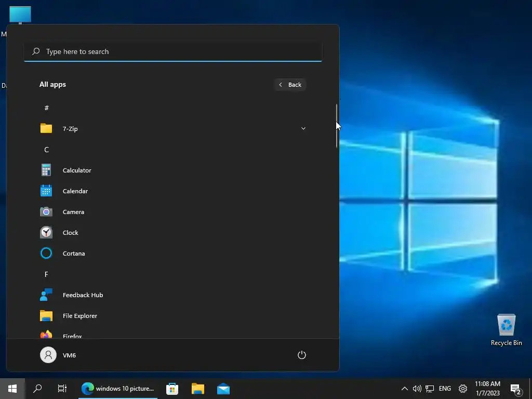Click the Start menu scrollbar thumb
The height and width of the screenshot is (399, 532).
(337, 126)
